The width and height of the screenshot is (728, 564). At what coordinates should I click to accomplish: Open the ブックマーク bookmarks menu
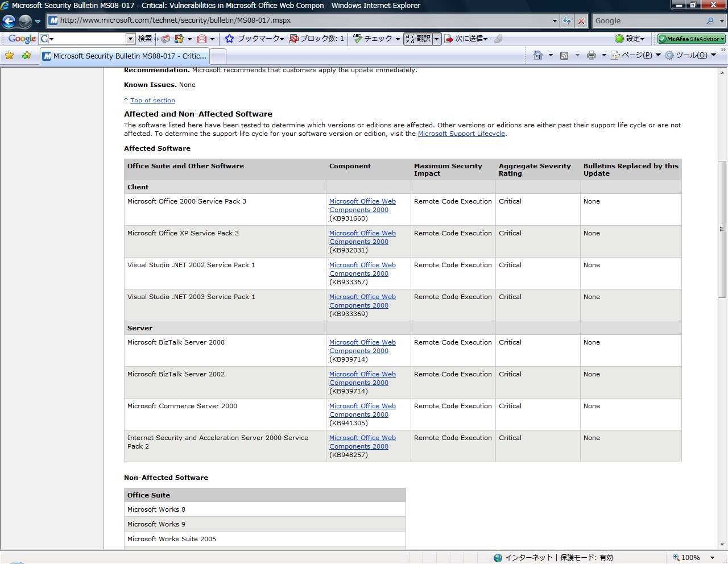tap(254, 39)
